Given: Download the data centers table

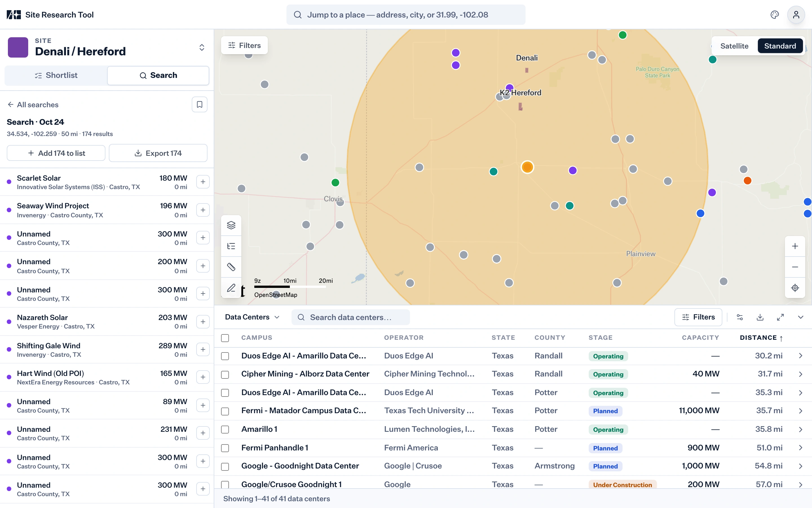Looking at the screenshot, I should (x=760, y=317).
